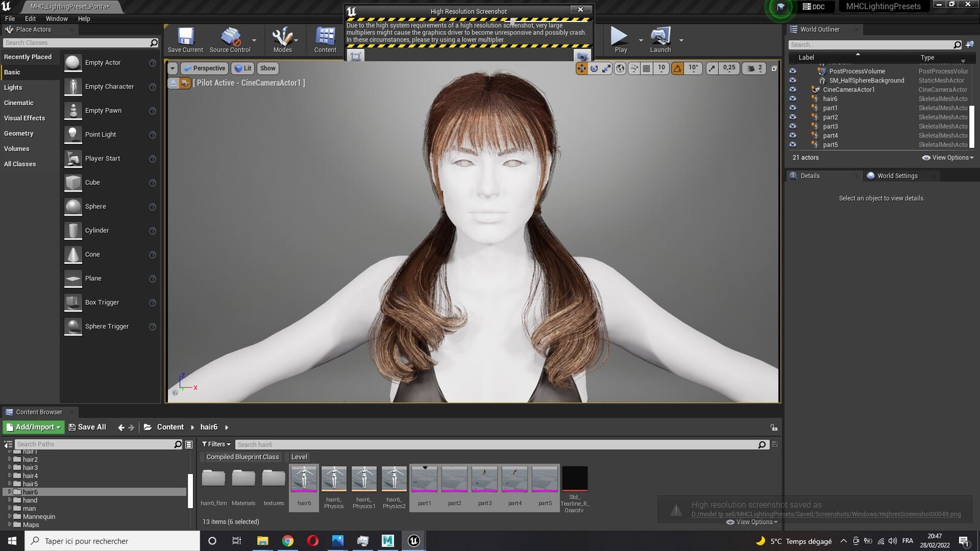Hide the hair6 actor via eye icon
980x551 pixels.
click(793, 99)
